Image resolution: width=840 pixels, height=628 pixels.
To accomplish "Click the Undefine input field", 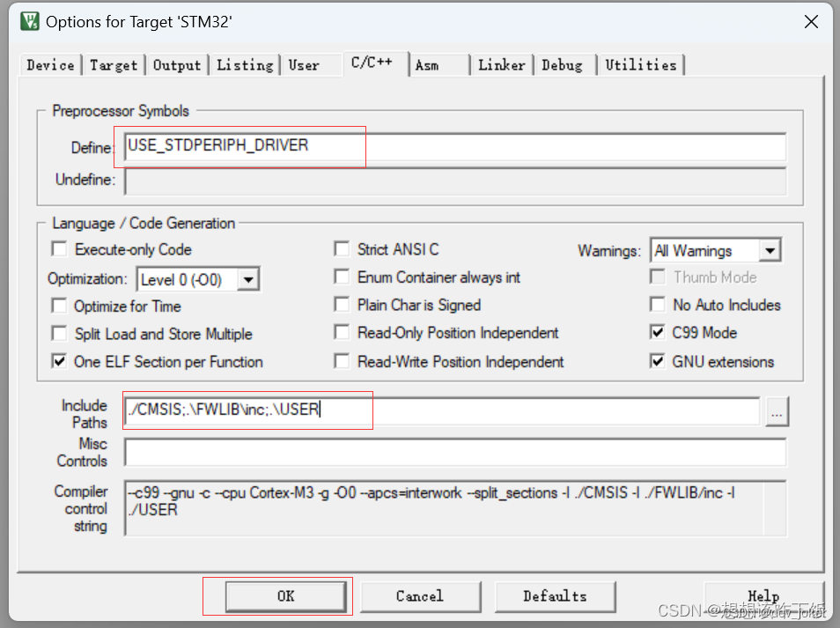I will 455,181.
